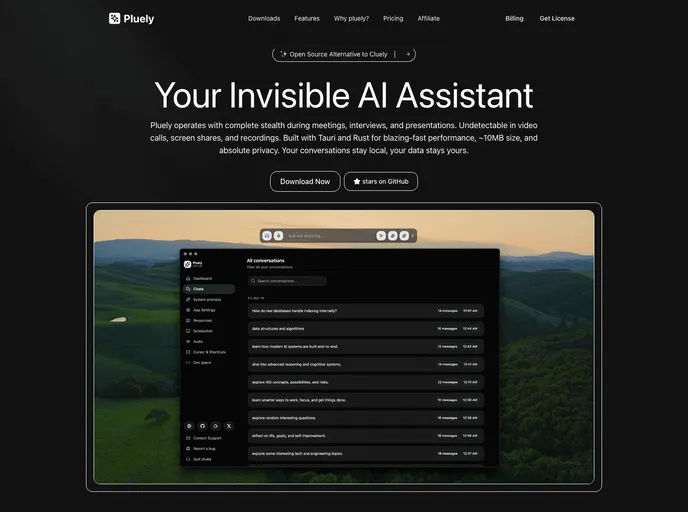The image size is (688, 512).
Task: Click the star icon on the GitHub button
Action: click(357, 181)
